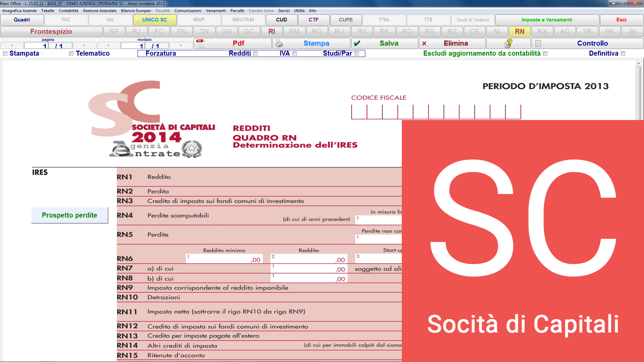Open the Bilancio Europeo menu
The width and height of the screenshot is (644, 362).
[136, 11]
